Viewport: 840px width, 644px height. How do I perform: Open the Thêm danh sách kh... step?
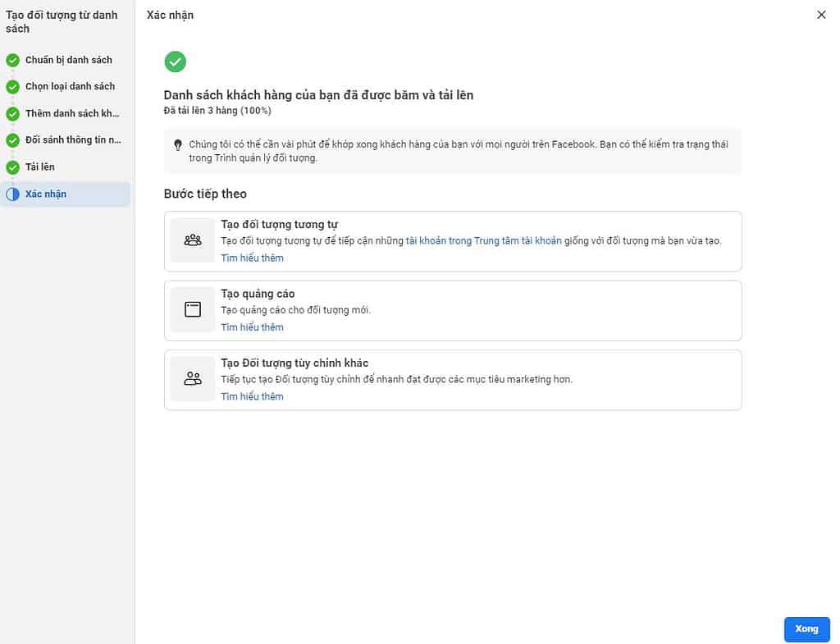pyautogui.click(x=72, y=113)
